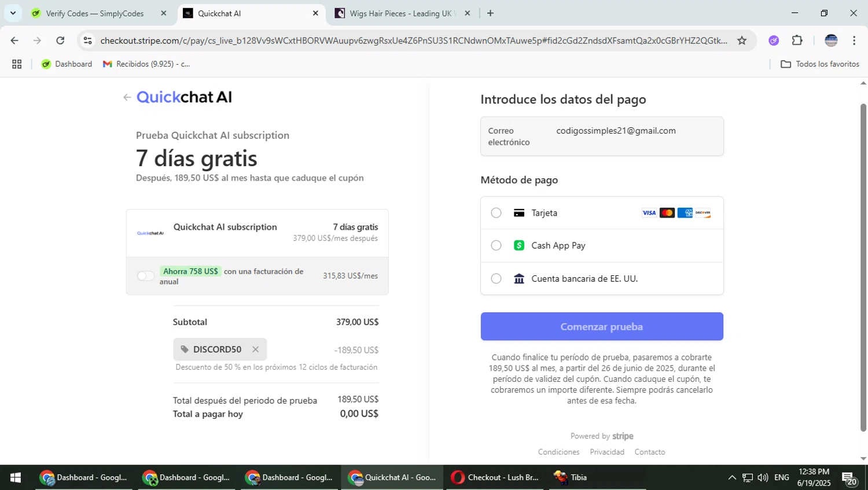Open the Chrome profile avatar
The image size is (868, 490).
[x=831, y=40]
